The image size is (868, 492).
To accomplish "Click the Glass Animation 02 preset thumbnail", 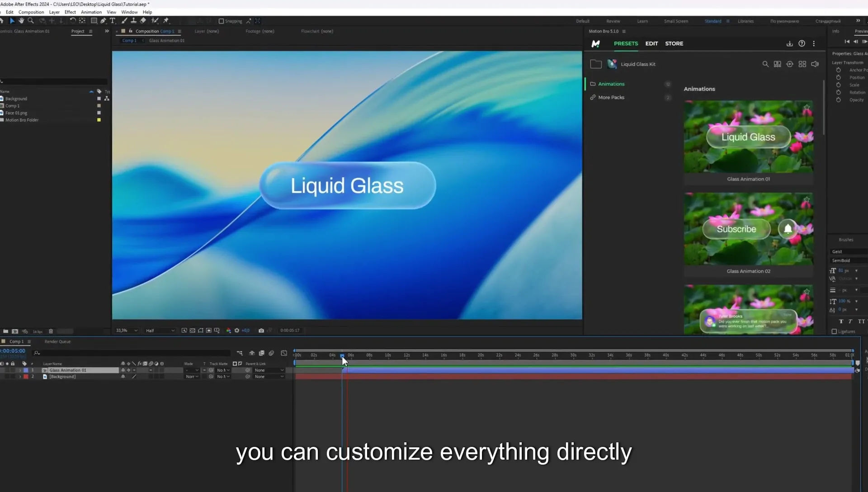I will click(x=748, y=229).
